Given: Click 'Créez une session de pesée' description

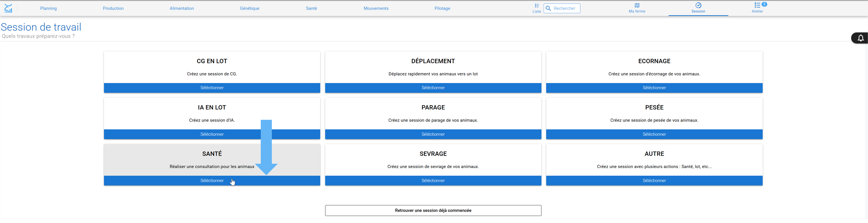Looking at the screenshot, I should [654, 120].
